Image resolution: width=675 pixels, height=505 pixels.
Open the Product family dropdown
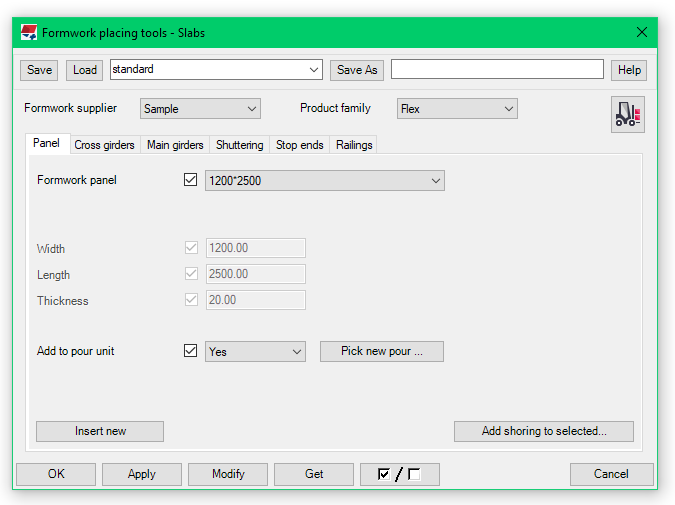point(457,109)
